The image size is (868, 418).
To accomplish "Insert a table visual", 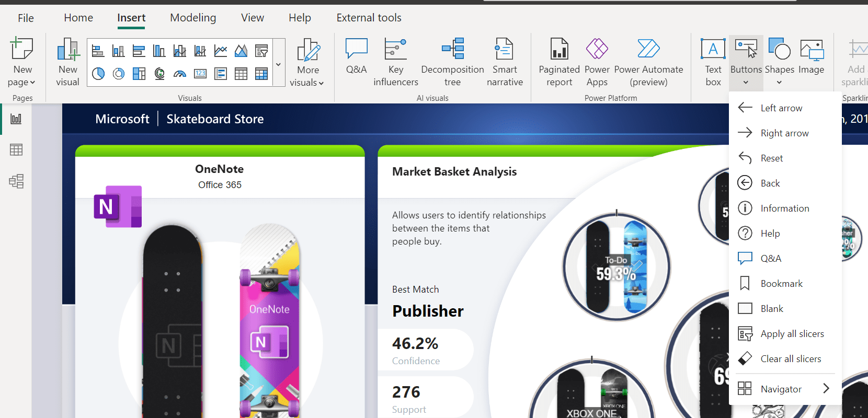I will coord(241,74).
